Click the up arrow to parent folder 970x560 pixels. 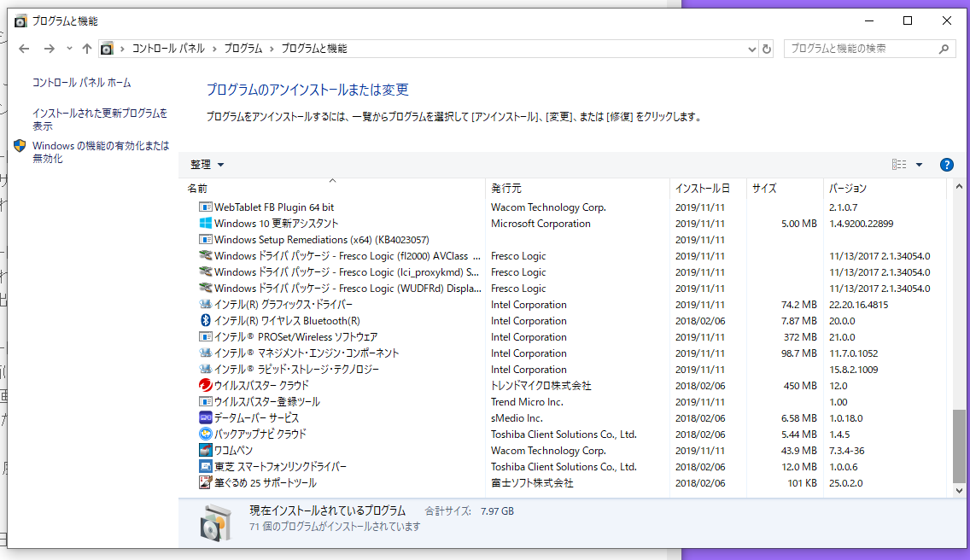tap(86, 49)
